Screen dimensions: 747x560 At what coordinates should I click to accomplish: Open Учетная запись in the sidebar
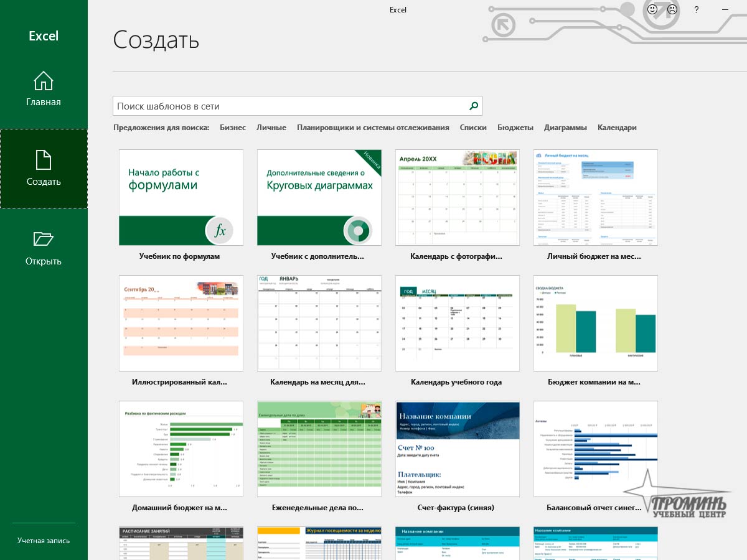coord(44,541)
